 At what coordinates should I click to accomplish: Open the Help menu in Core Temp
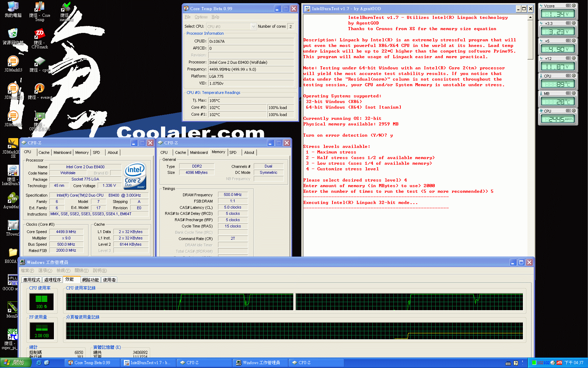(x=215, y=17)
